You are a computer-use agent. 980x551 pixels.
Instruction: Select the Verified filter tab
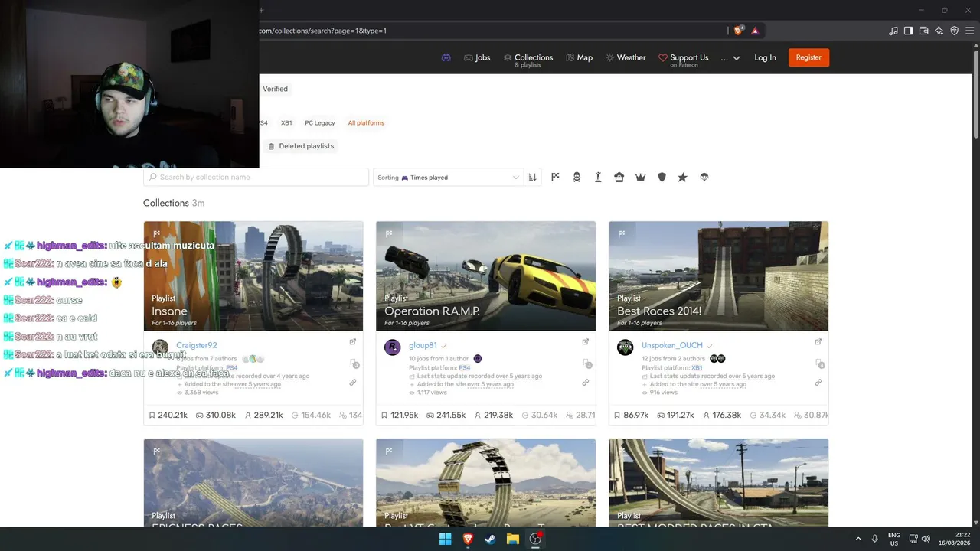click(275, 89)
